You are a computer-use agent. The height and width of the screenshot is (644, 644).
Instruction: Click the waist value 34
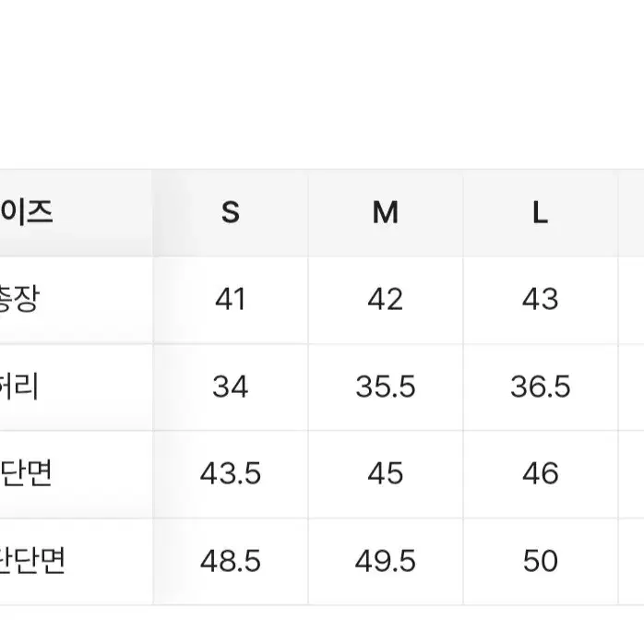tap(231, 387)
